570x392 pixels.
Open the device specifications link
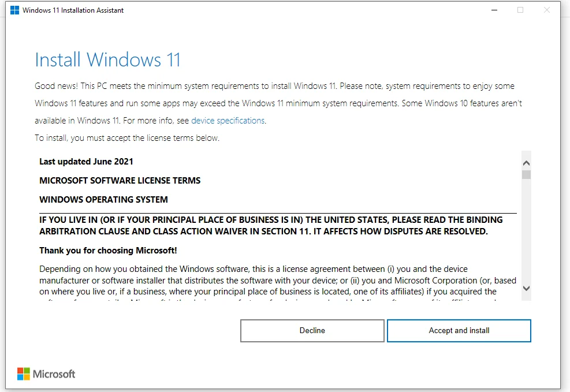[228, 121]
